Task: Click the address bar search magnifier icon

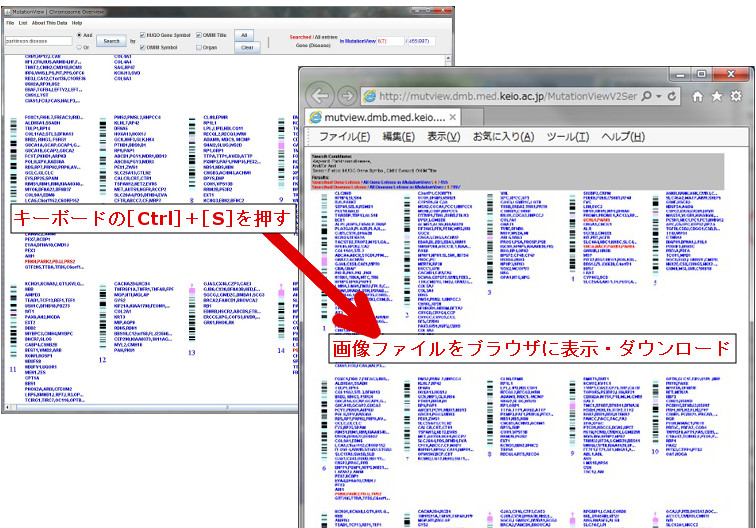Action: 642,97
